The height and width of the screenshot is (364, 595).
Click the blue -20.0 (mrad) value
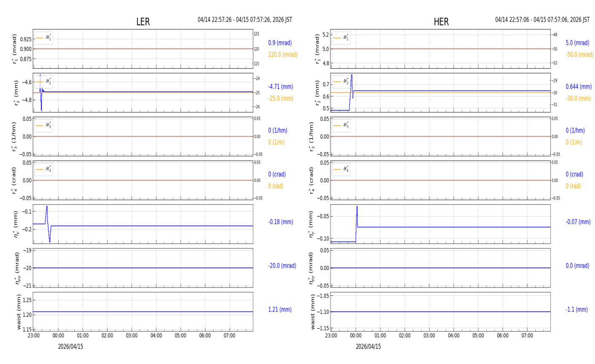click(x=282, y=266)
